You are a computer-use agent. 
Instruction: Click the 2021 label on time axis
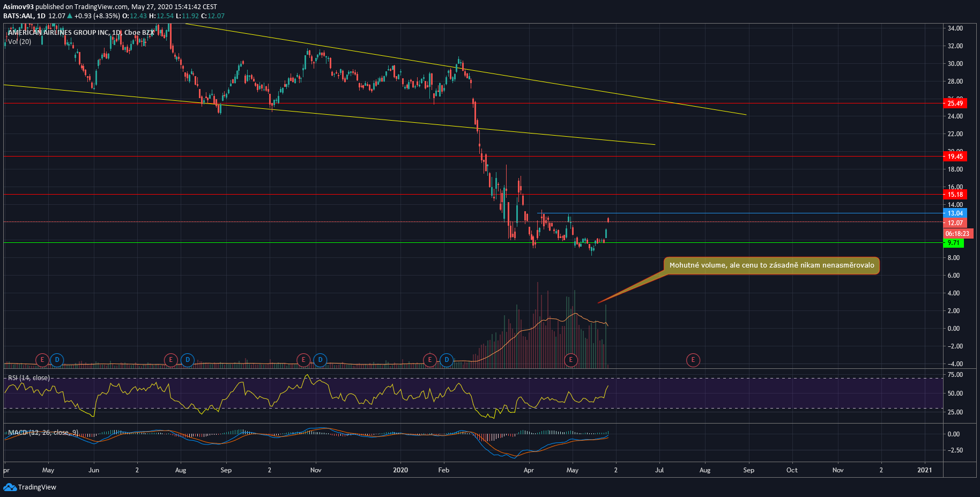925,470
